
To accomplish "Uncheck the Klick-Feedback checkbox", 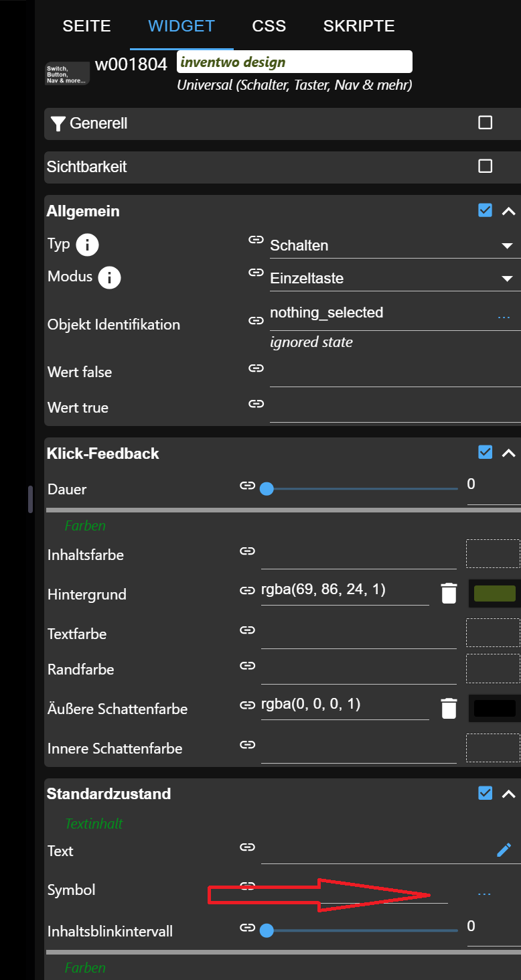I will (486, 452).
